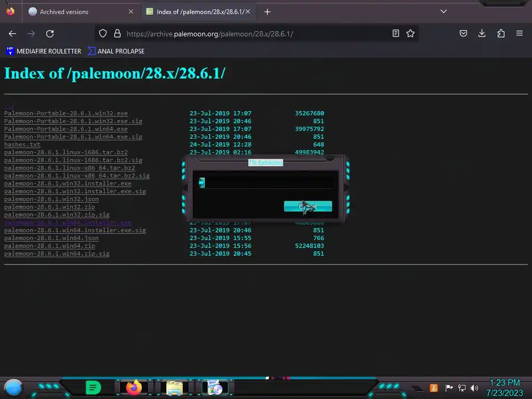This screenshot has height=399, width=532.
Task: Download palemoon-28.6.1.linux-x86_64.tar.bz2
Action: tap(70, 168)
